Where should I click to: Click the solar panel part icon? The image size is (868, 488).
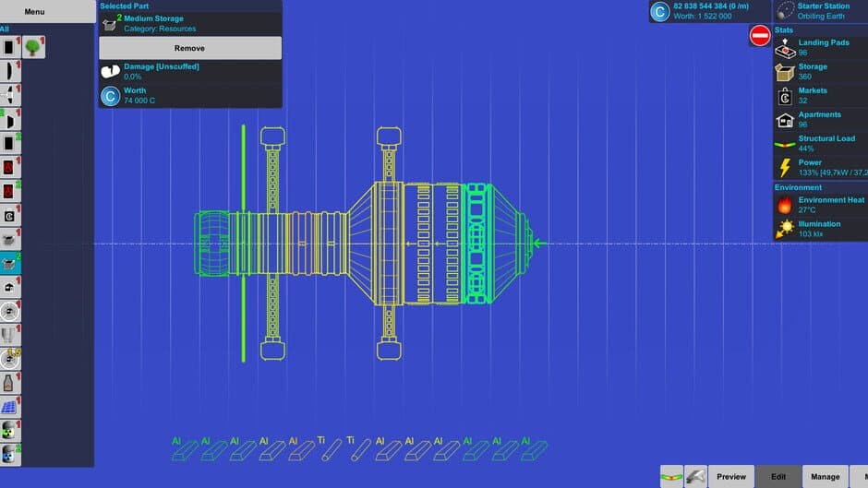10,407
